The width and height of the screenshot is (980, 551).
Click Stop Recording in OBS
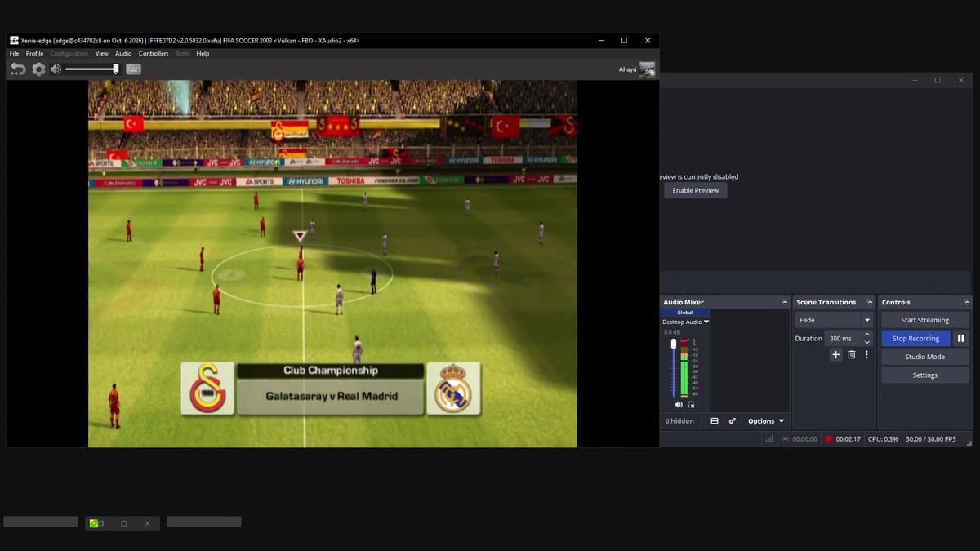[915, 338]
